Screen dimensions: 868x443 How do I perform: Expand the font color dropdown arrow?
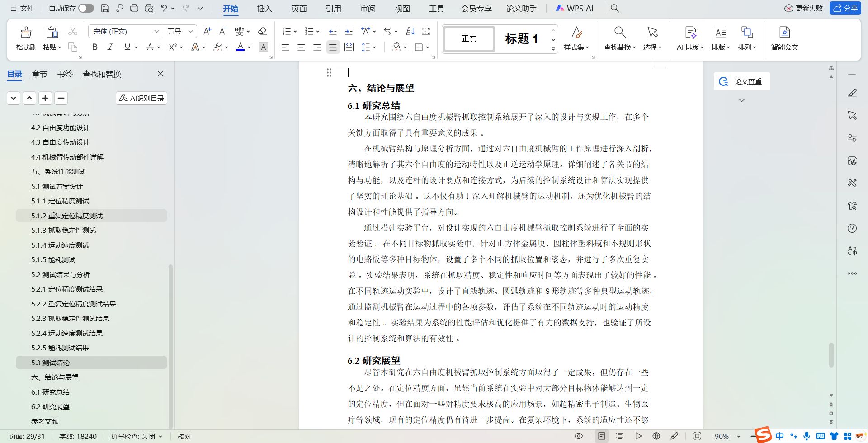coord(249,47)
